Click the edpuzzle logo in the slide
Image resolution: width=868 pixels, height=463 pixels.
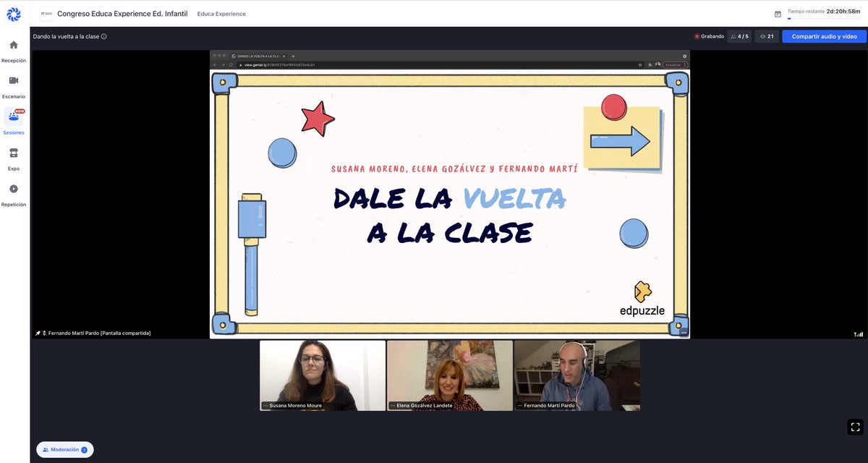(642, 300)
